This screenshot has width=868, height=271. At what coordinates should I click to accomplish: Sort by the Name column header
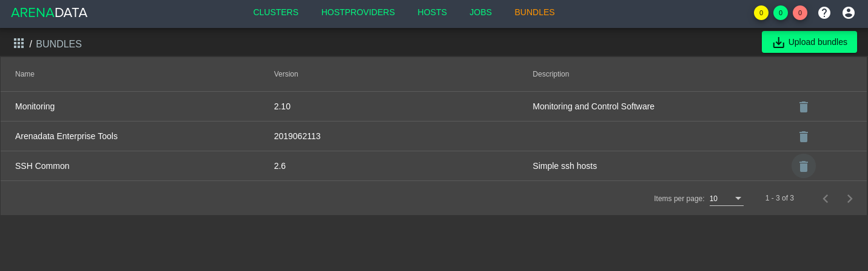point(25,74)
